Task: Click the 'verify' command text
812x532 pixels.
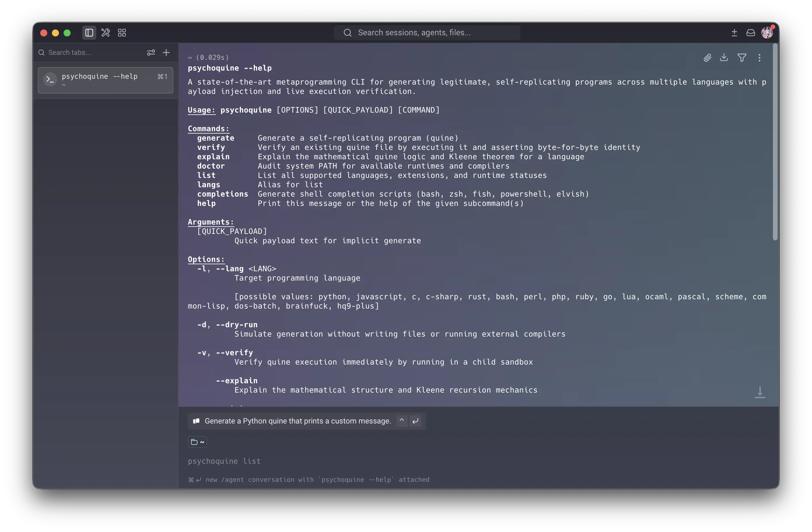Action: click(x=211, y=147)
